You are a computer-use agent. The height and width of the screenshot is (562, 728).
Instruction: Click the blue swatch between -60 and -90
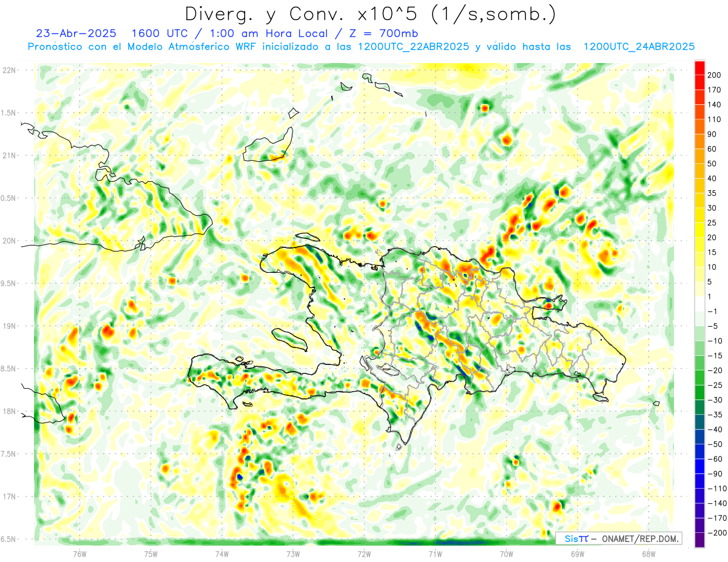699,466
